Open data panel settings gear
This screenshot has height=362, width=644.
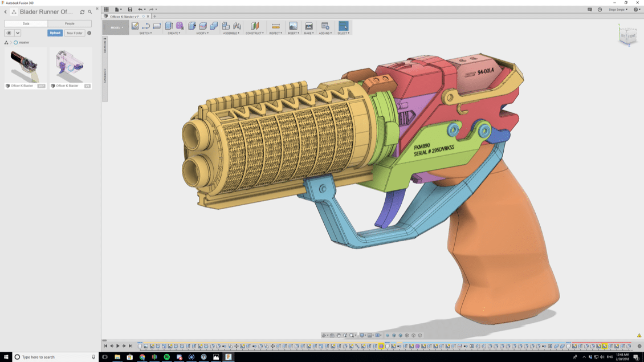coord(89,33)
